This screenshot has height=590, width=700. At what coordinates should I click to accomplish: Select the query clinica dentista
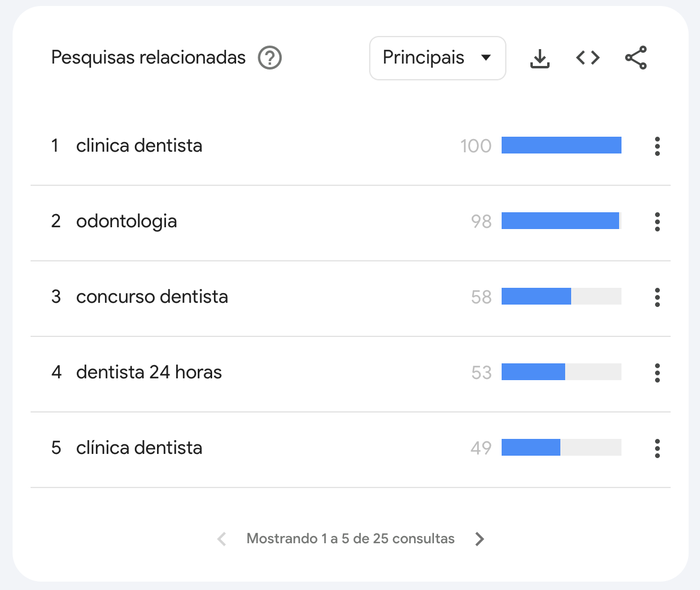(139, 146)
